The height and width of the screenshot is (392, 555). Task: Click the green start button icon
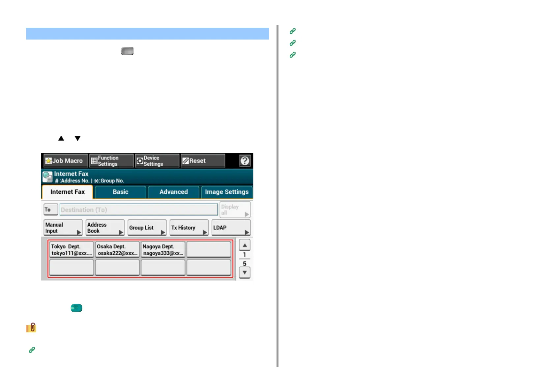pos(76,308)
